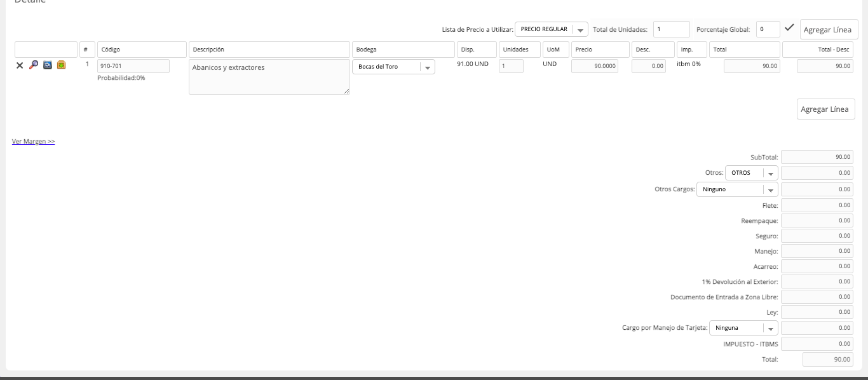Click the blue gear screen icon on line 1

point(48,65)
